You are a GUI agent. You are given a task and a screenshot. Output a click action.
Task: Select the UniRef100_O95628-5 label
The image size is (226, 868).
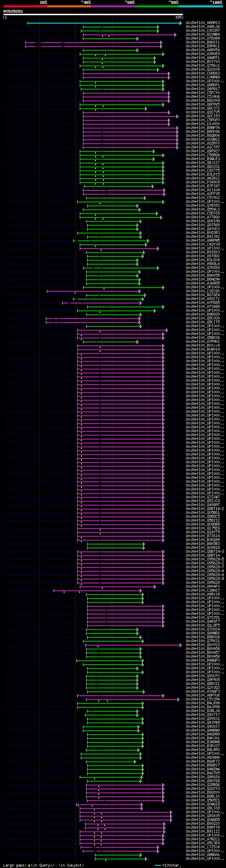[205, 559]
